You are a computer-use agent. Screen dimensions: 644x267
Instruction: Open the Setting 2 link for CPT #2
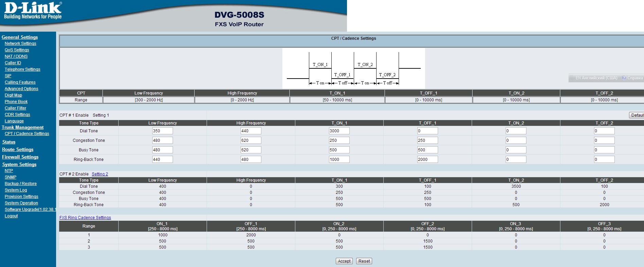(x=100, y=174)
